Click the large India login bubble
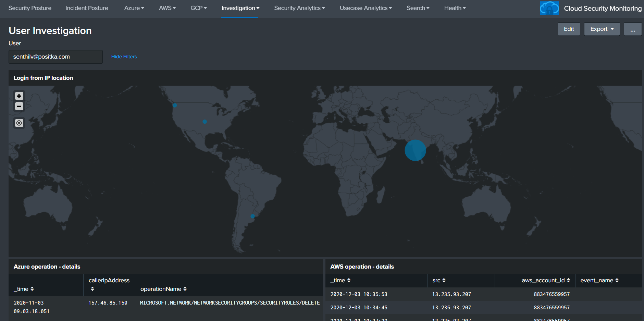 click(x=415, y=150)
